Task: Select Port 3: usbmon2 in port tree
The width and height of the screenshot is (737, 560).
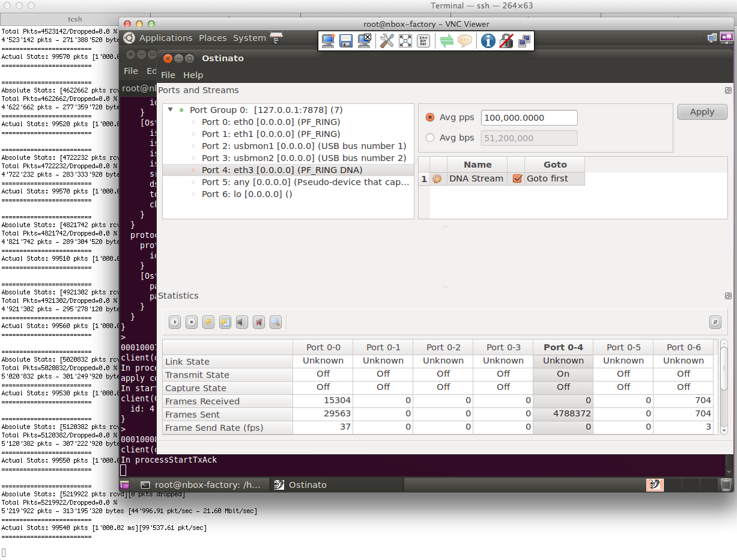Action: point(304,158)
